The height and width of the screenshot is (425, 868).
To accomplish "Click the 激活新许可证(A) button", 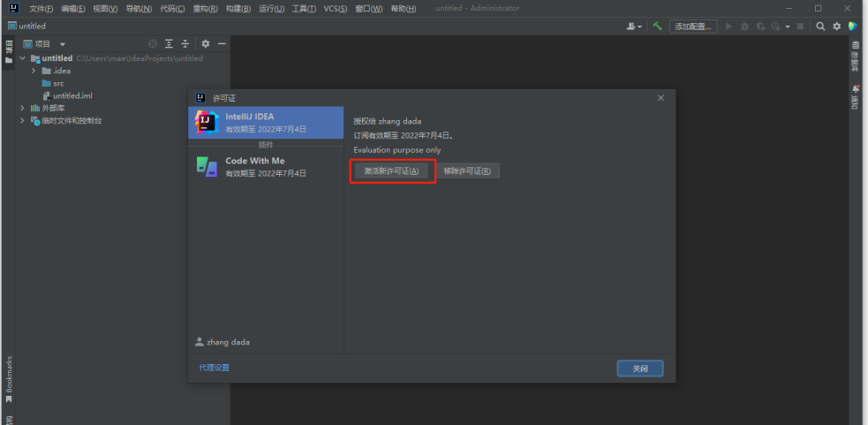I will 391,171.
